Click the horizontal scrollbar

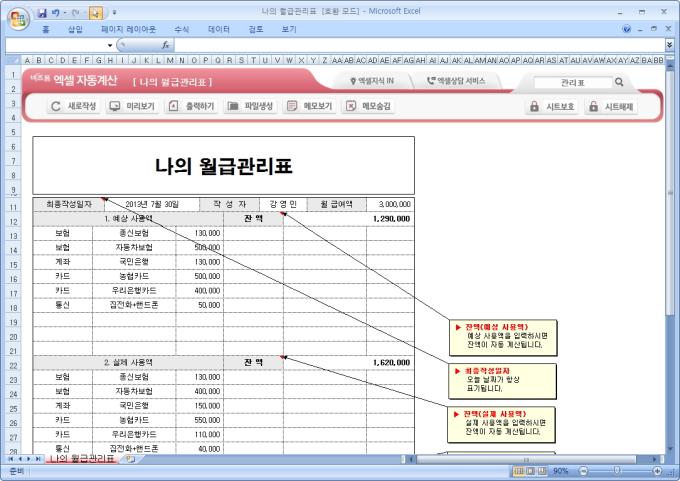pyautogui.click(x=526, y=459)
